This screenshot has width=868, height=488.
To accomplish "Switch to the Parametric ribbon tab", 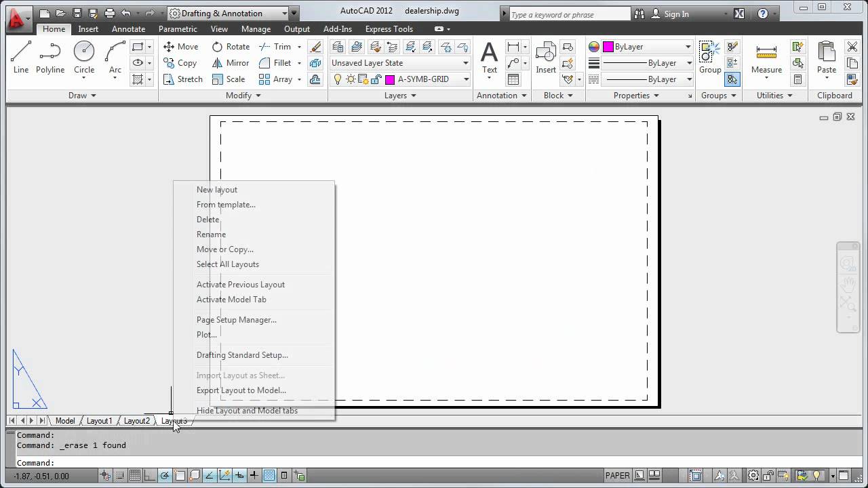I will click(x=178, y=28).
